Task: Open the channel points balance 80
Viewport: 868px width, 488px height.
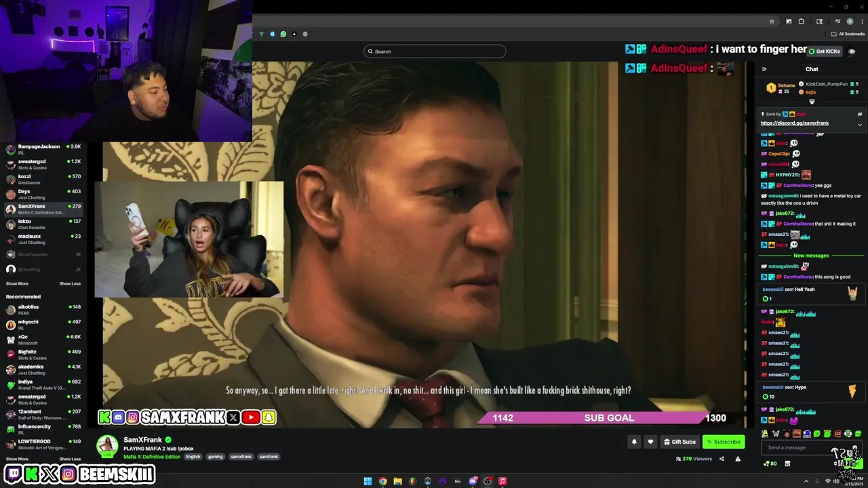Action: coord(770,464)
